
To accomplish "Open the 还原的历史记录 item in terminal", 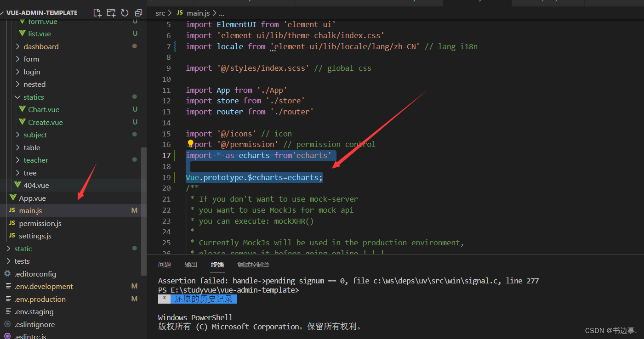I will click(x=204, y=299).
